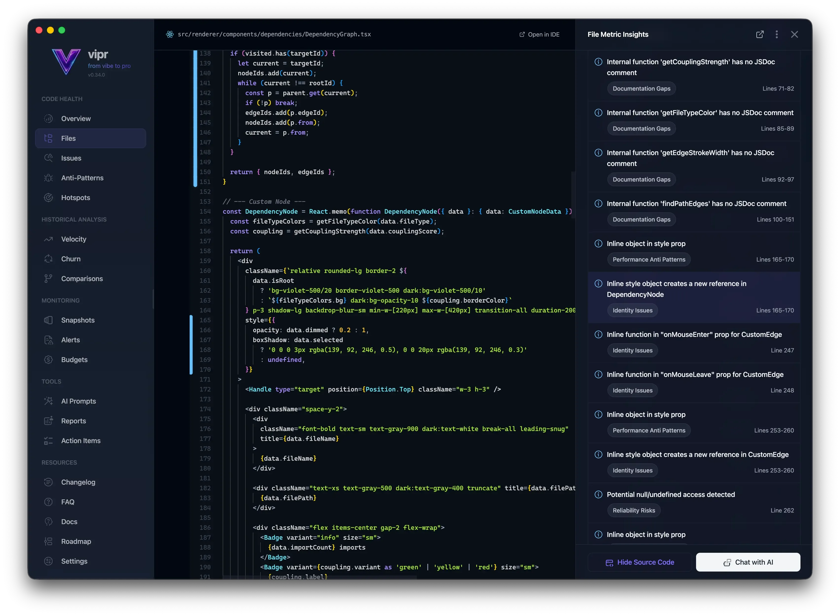Click the Changelog icon

48,482
